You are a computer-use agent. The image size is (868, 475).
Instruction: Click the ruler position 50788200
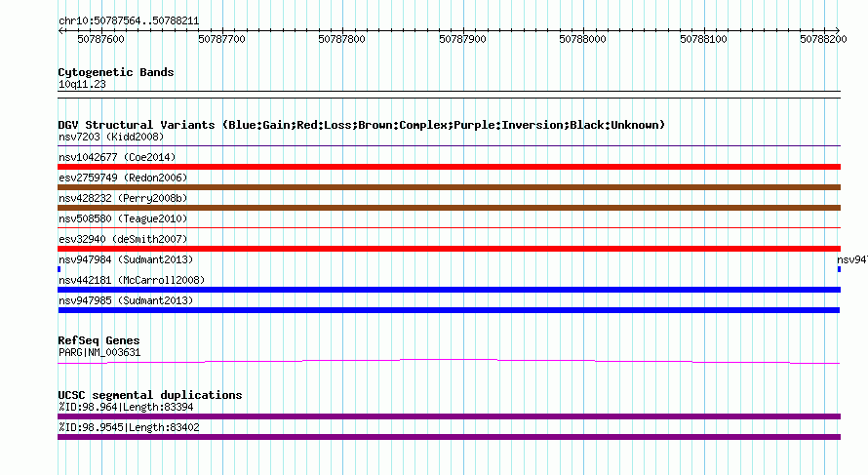[x=823, y=39]
